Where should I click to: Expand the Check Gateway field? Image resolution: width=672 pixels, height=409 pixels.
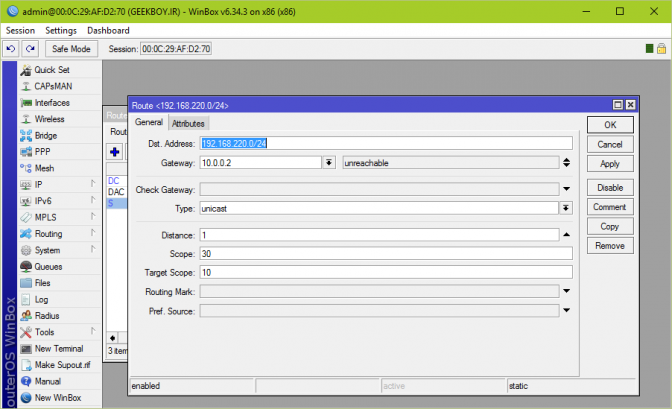(x=567, y=189)
